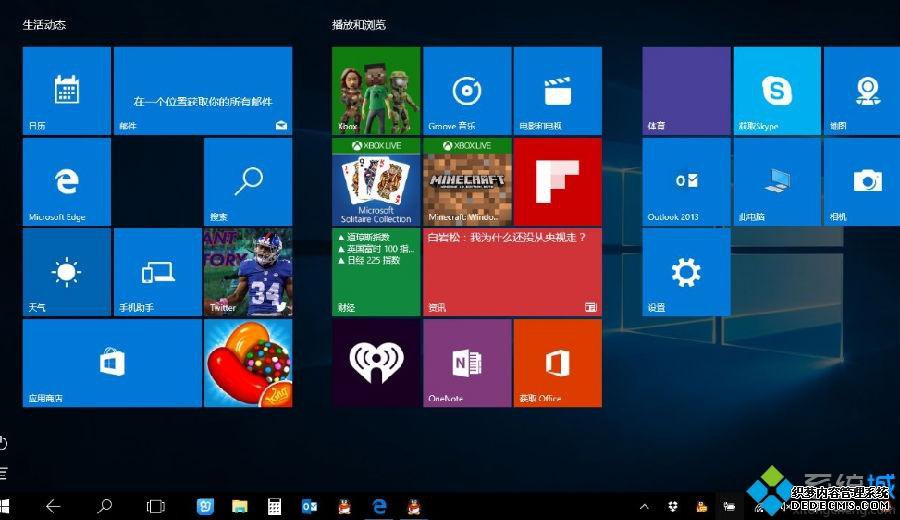Click the Power button on the left edge
The width and height of the screenshot is (900, 520).
click(x=3, y=443)
